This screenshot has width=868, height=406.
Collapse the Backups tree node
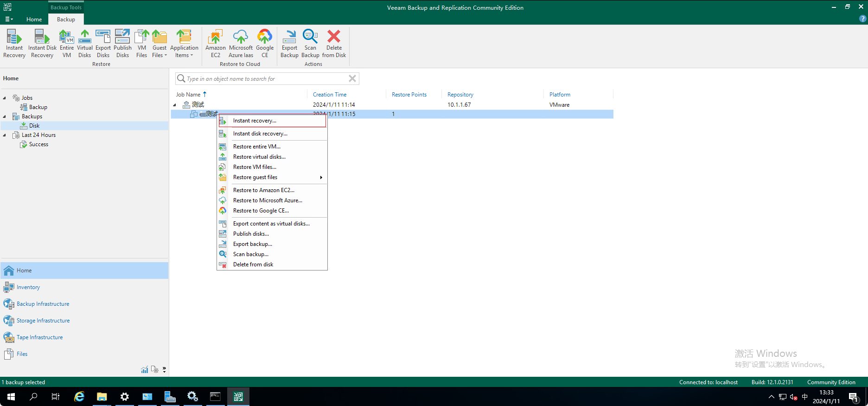pyautogui.click(x=5, y=116)
